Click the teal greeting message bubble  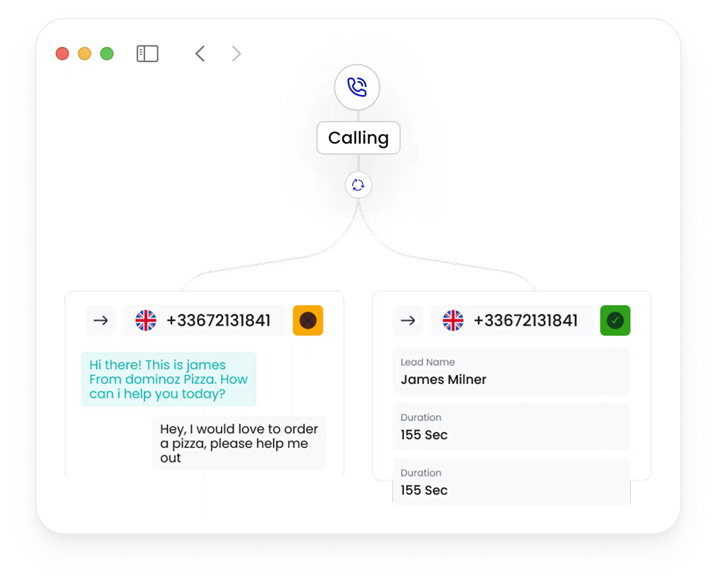[169, 379]
